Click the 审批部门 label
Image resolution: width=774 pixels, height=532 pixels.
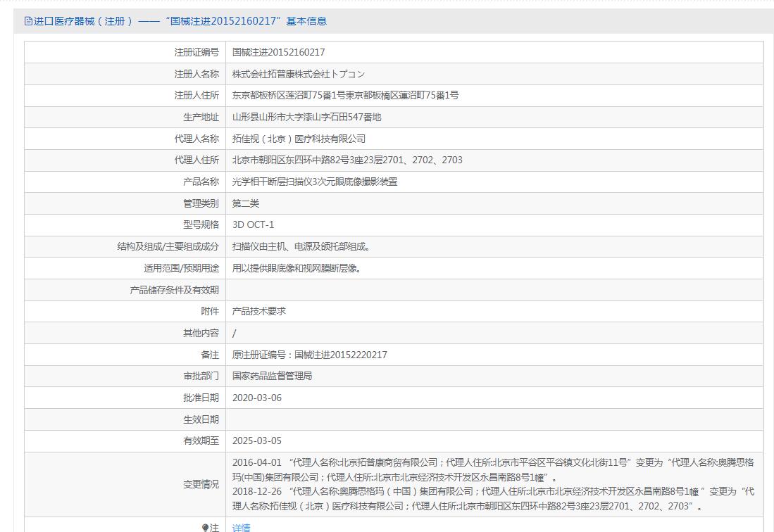[201, 376]
